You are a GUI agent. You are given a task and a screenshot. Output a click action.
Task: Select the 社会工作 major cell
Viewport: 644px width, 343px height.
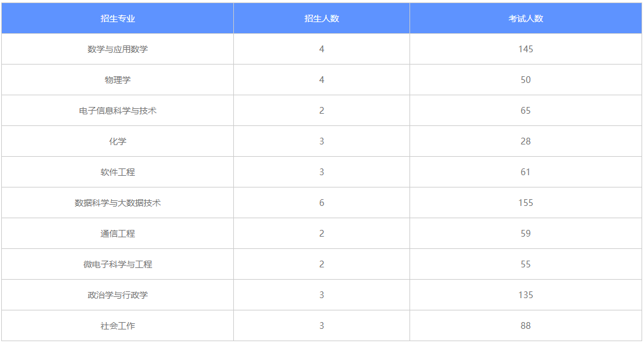117,325
